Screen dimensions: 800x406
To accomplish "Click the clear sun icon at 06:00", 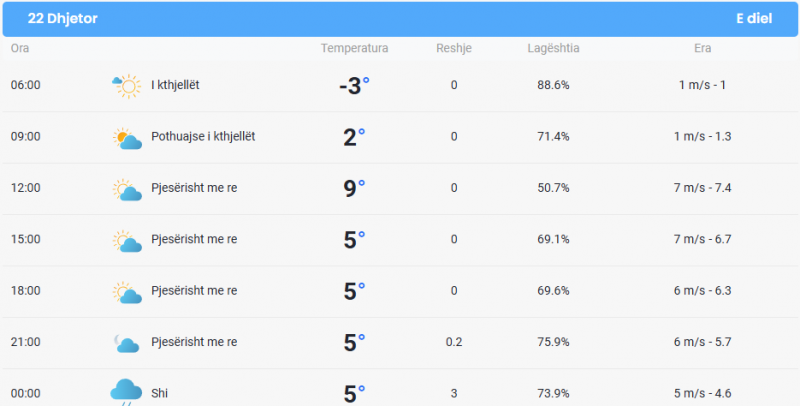I will (127, 86).
